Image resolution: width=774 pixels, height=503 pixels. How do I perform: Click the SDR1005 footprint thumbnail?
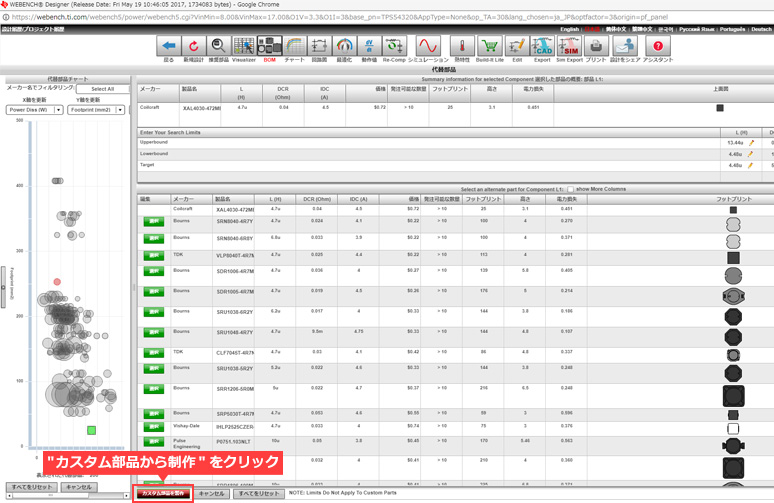click(x=733, y=296)
